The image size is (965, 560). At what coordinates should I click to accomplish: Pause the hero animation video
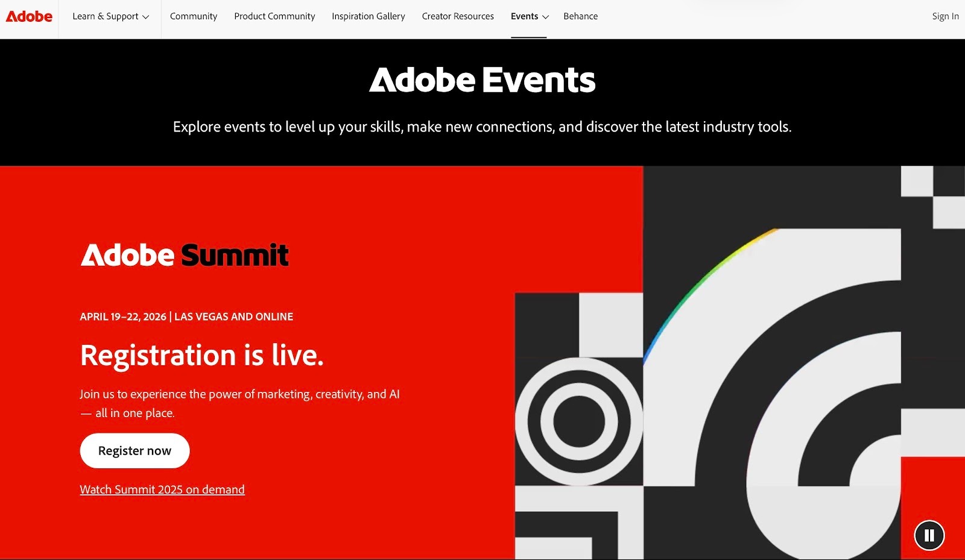click(x=929, y=535)
